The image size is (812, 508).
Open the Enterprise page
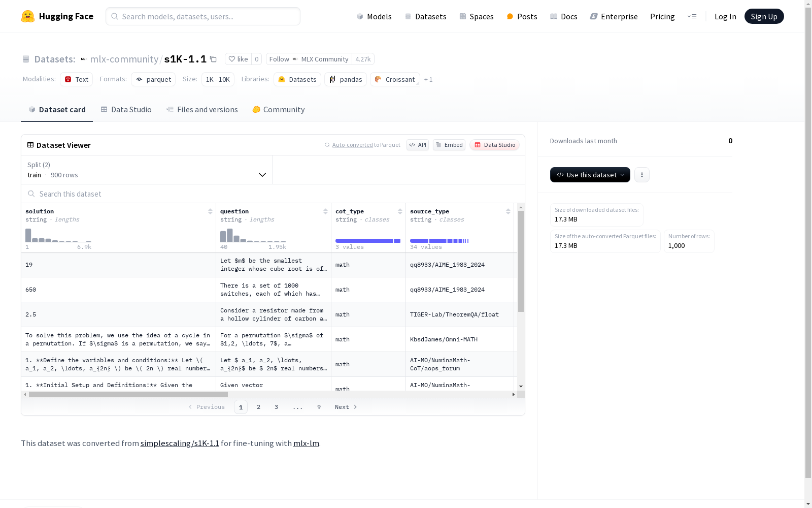click(614, 16)
